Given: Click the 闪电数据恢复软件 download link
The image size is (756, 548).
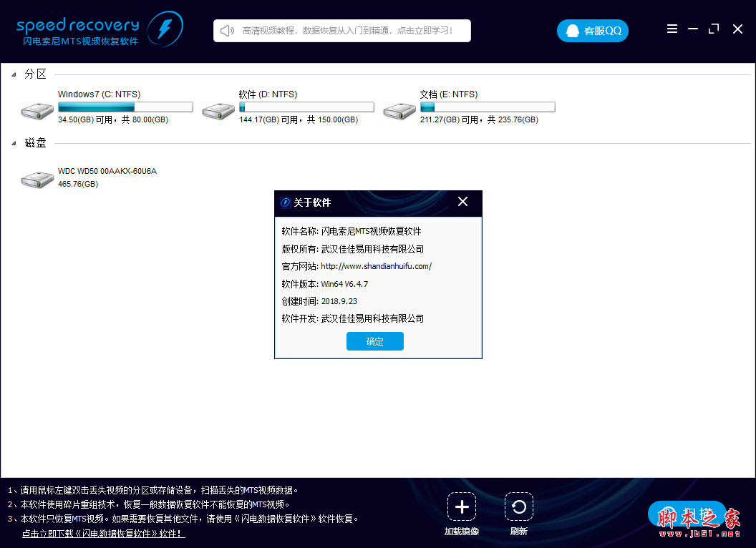Looking at the screenshot, I should point(103,532).
